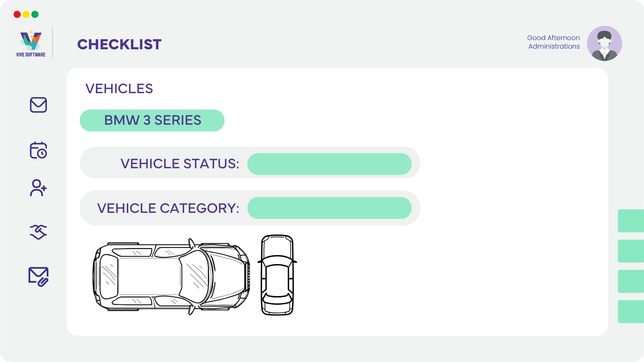644x362 pixels.
Task: Open the calendar schedule sidebar icon
Action: pos(38,150)
